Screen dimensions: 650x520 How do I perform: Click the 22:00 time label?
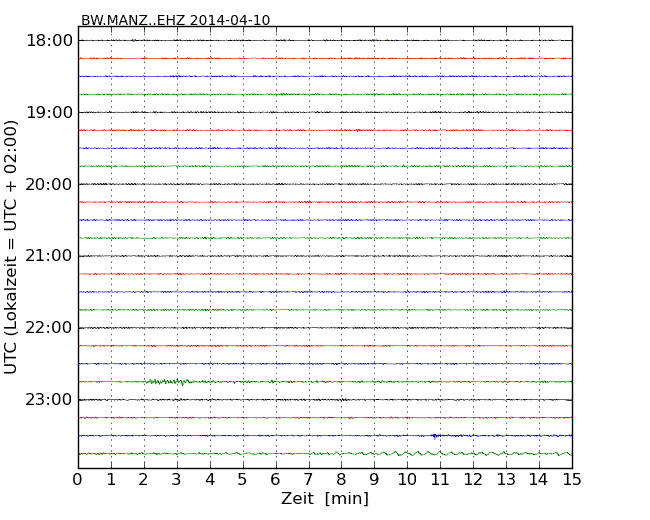click(49, 328)
